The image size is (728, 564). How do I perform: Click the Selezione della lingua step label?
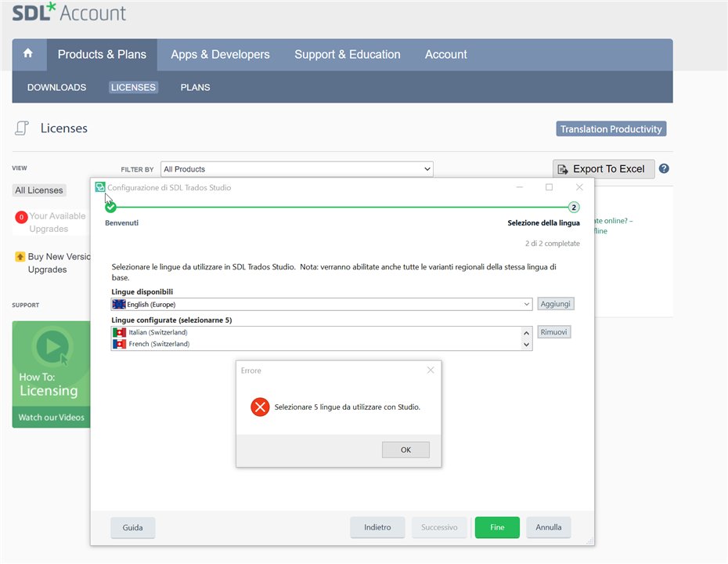543,223
